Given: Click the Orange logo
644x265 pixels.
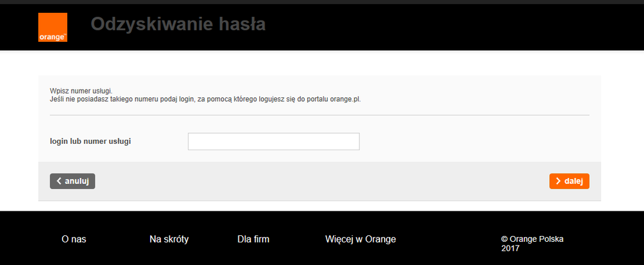Looking at the screenshot, I should pyautogui.click(x=52, y=28).
